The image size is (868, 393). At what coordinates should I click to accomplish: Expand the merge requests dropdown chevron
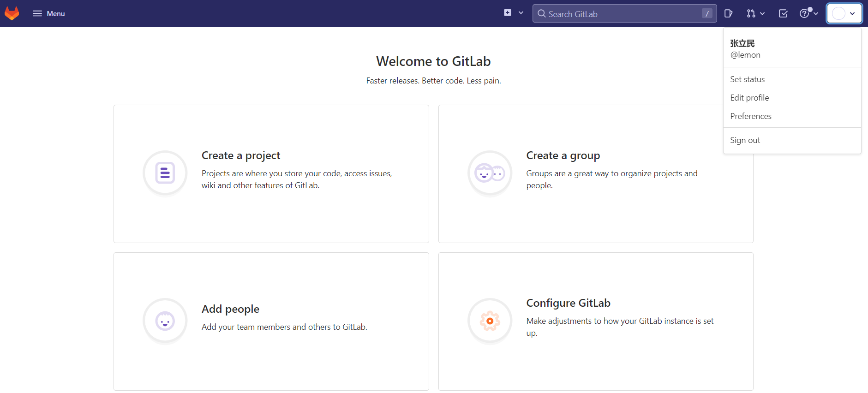click(762, 13)
